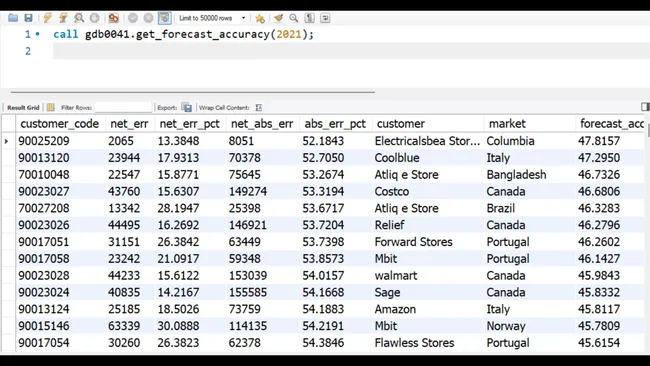Select cell 149274
Screen dimensions: 650x366
coord(247,191)
